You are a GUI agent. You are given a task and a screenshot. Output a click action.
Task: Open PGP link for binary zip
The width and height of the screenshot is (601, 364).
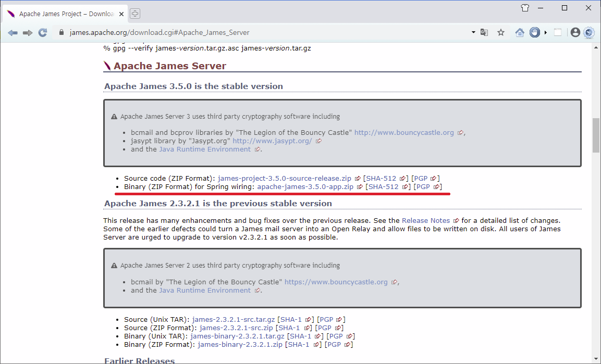pyautogui.click(x=334, y=345)
